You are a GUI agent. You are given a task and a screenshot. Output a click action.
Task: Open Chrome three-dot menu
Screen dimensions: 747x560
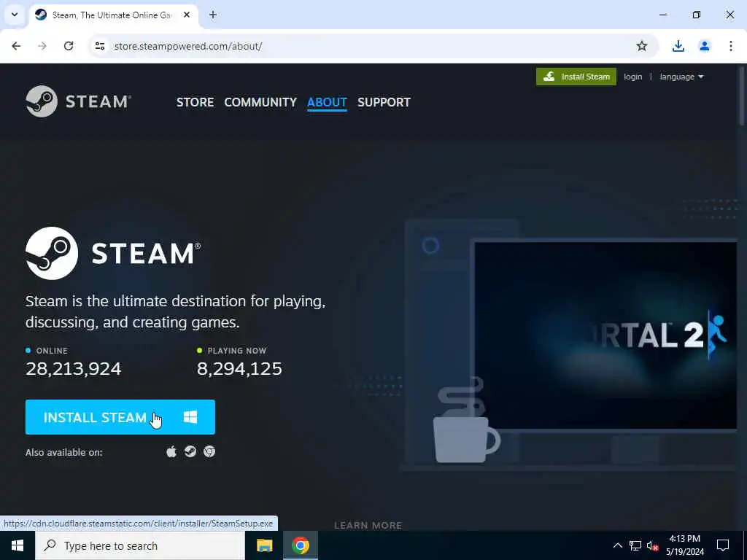730,46
